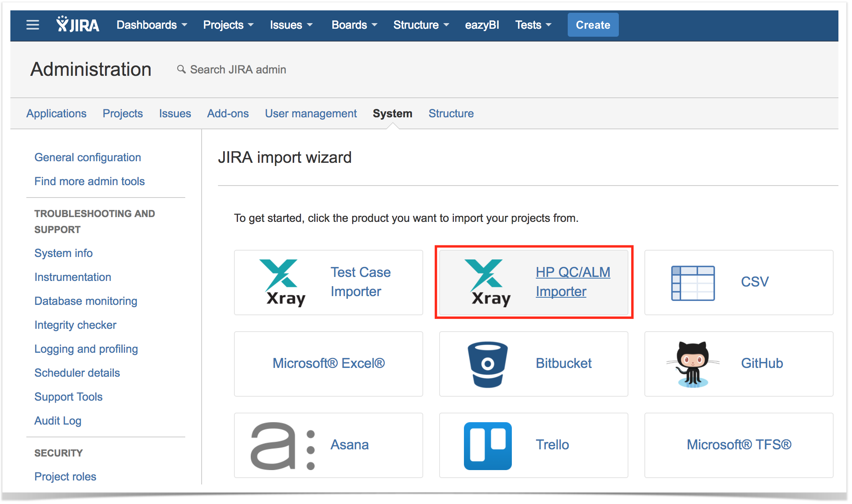
Task: Open the Add-ons administration tab
Action: coord(228,113)
